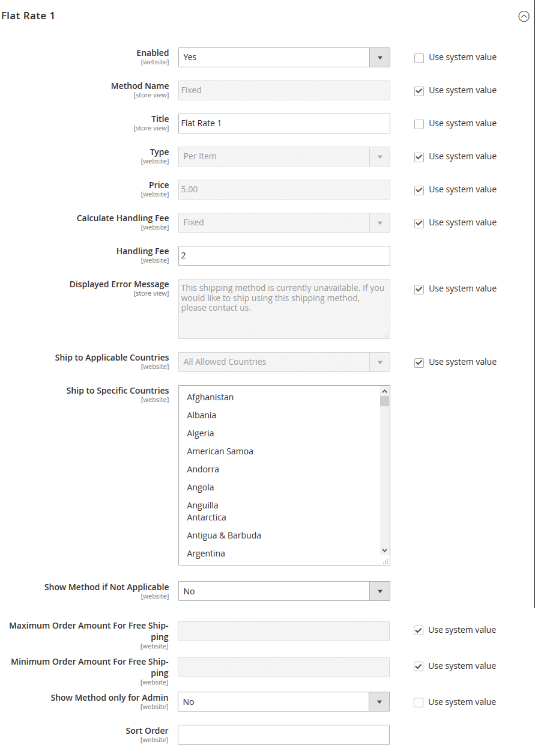Uncheck system value for Displayed Error Message
Image resolution: width=535 pixels, height=756 pixels.
(x=419, y=289)
